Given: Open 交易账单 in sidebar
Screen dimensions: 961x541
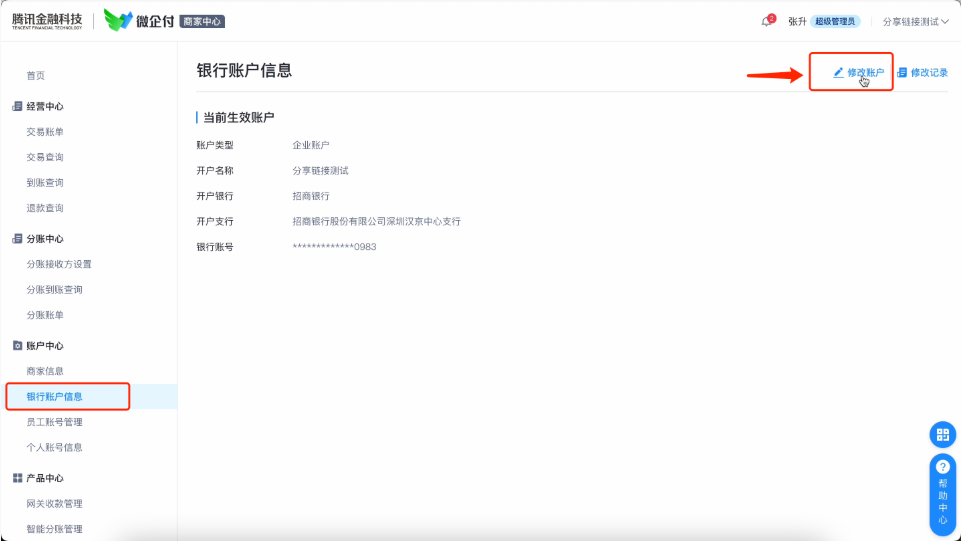Looking at the screenshot, I should point(45,132).
